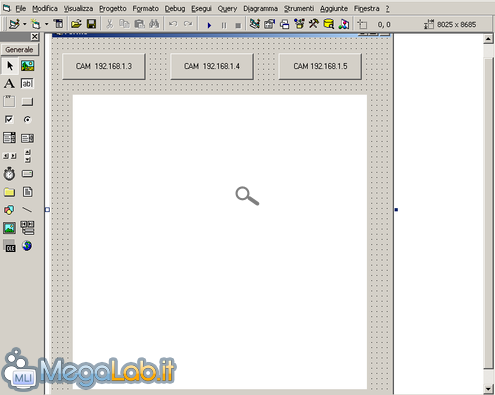495x395 pixels.
Task: Select the CheckBox control tool
Action: (x=9, y=119)
